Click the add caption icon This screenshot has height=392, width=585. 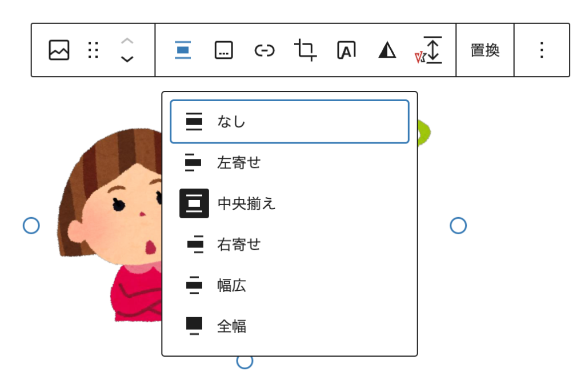(x=224, y=50)
